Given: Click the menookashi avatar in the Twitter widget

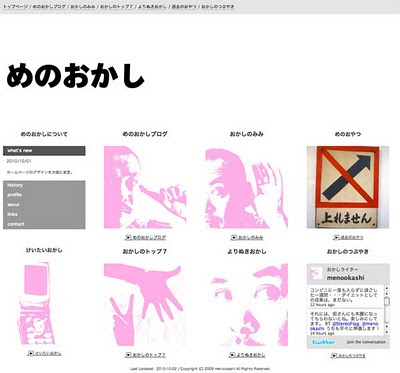Looking at the screenshot, I should click(x=316, y=273).
